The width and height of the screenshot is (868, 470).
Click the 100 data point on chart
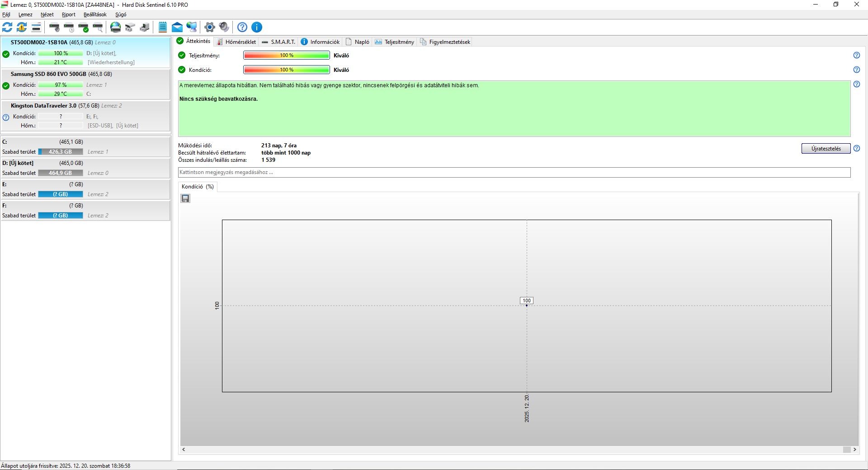527,305
